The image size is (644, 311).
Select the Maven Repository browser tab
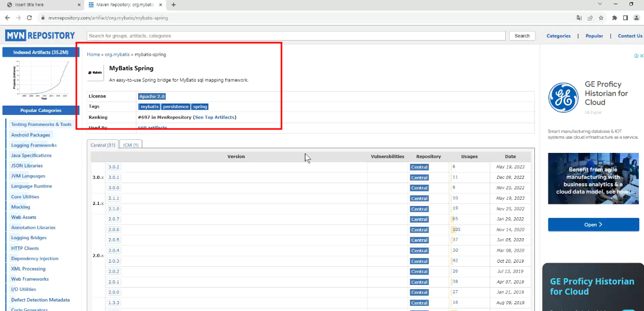tap(126, 5)
